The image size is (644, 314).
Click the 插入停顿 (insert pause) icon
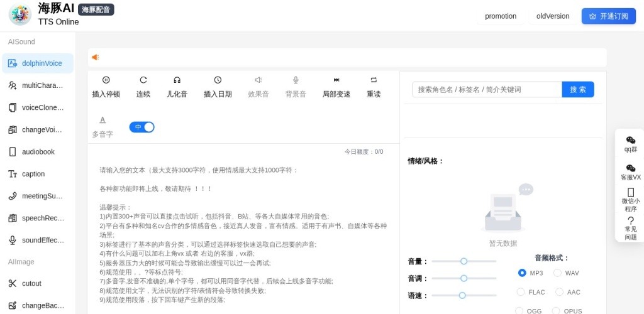pos(106,80)
